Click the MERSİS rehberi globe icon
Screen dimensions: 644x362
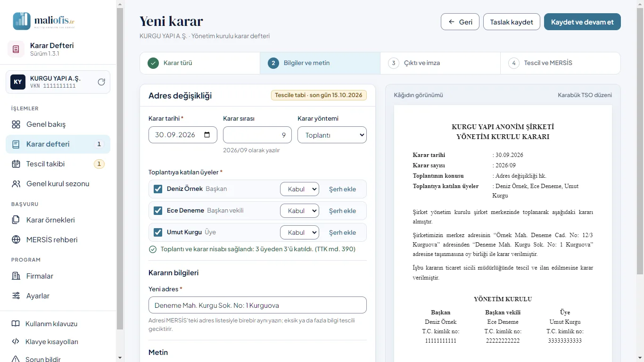(x=16, y=240)
